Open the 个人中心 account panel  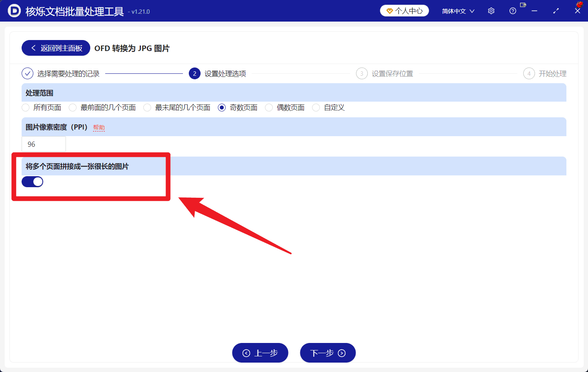pos(404,11)
